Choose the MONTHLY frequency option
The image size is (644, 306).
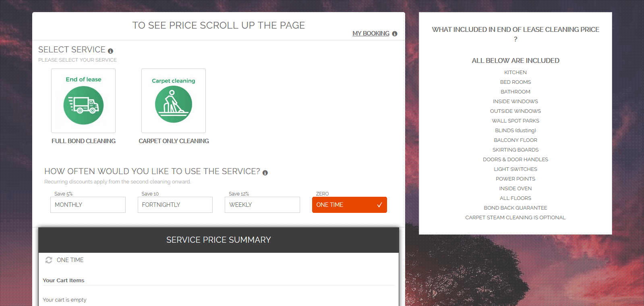point(88,205)
